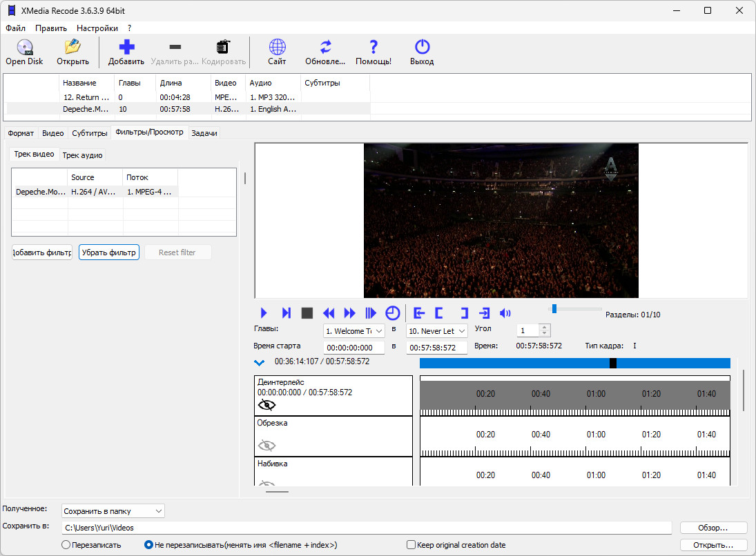Enable Keep original creation date checkbox
This screenshot has height=556, width=756.
[411, 545]
